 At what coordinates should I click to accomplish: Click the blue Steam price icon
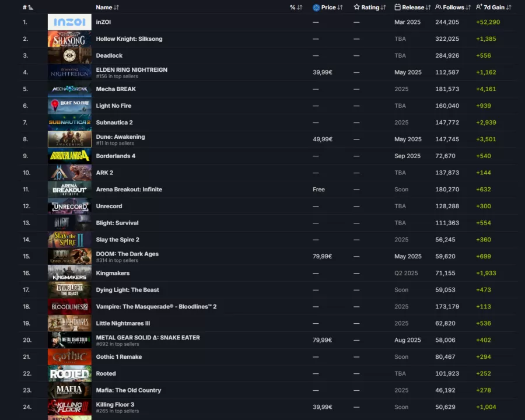(316, 8)
